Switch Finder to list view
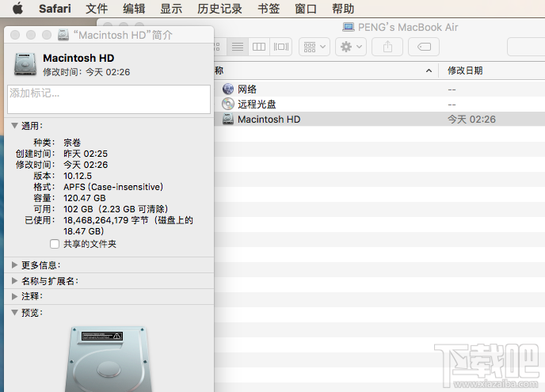 click(238, 47)
